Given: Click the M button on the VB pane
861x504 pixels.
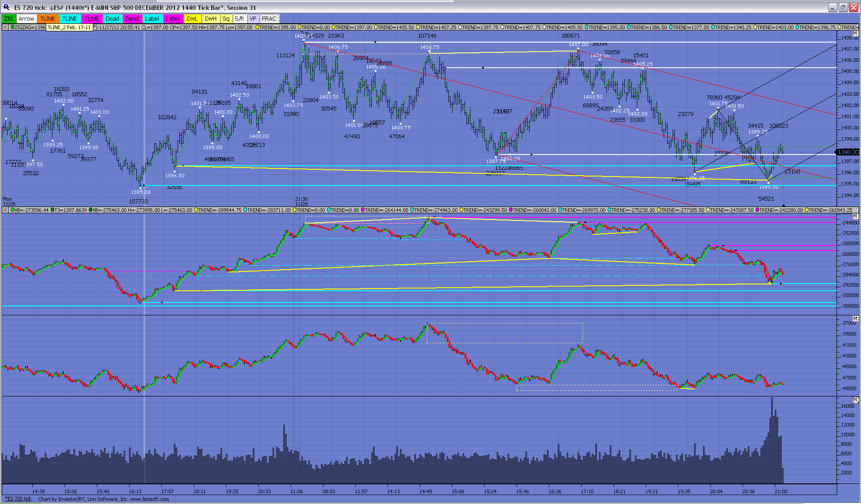Looking at the screenshot, I should point(856,216).
